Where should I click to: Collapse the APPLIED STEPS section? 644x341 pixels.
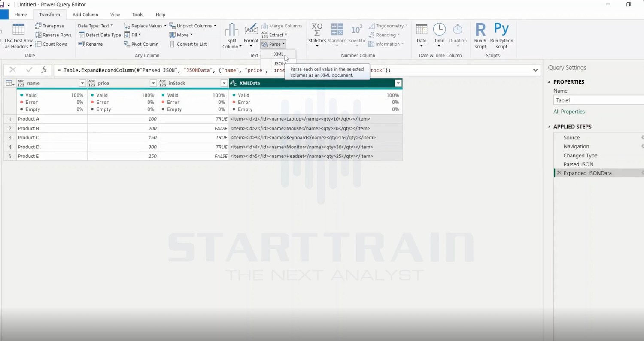549,127
